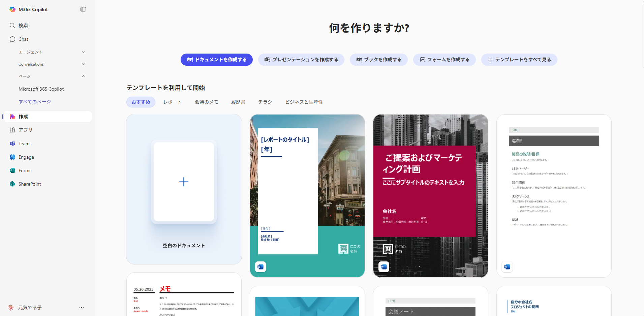644x316 pixels.
Task: Click the Word icon on the 要旨 template
Action: coord(507,267)
